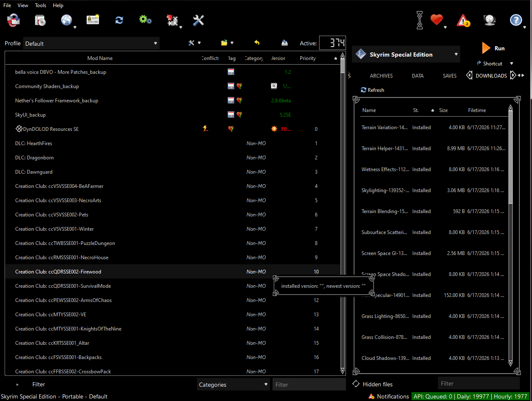
Task: Click the mod list vertical scrollbar
Action: click(343, 213)
